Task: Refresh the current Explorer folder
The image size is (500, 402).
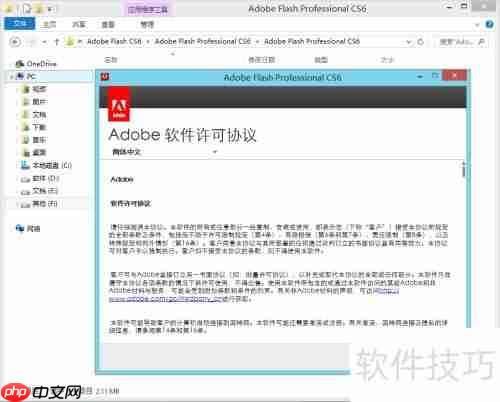Action: (420, 42)
